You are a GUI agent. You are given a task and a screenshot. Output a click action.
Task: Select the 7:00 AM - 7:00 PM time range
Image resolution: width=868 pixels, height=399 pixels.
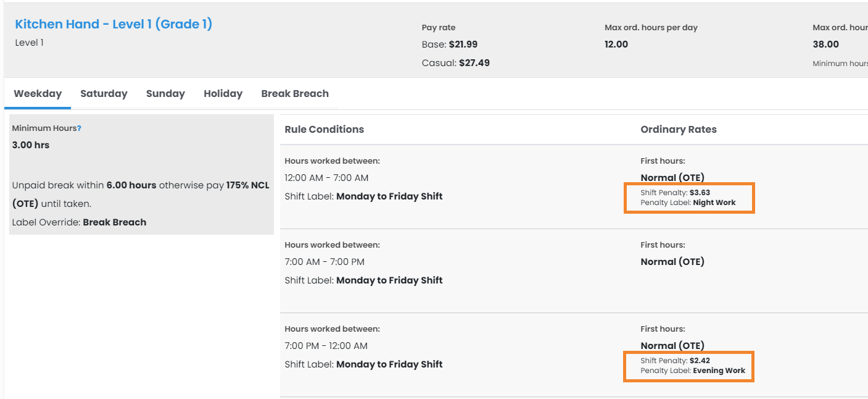pyautogui.click(x=324, y=262)
